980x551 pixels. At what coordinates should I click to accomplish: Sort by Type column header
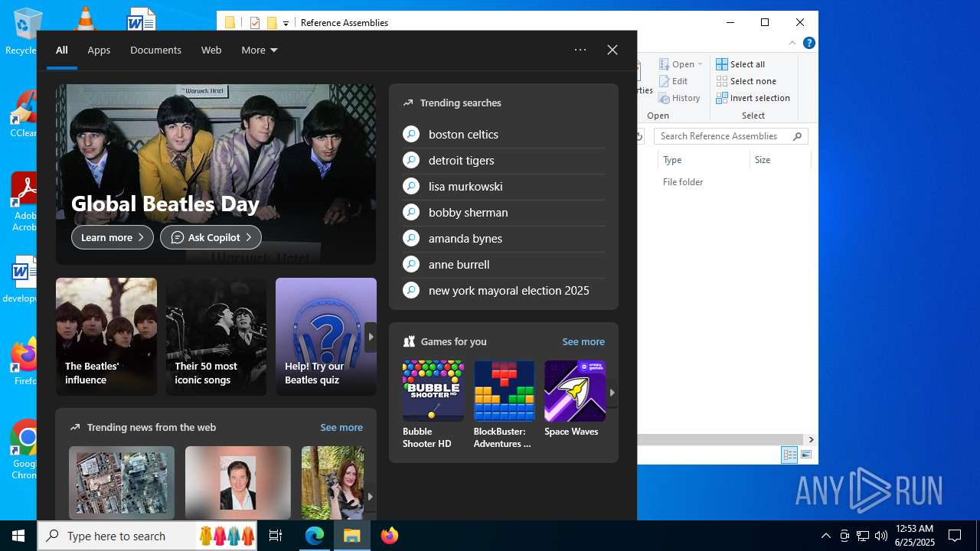pos(704,160)
